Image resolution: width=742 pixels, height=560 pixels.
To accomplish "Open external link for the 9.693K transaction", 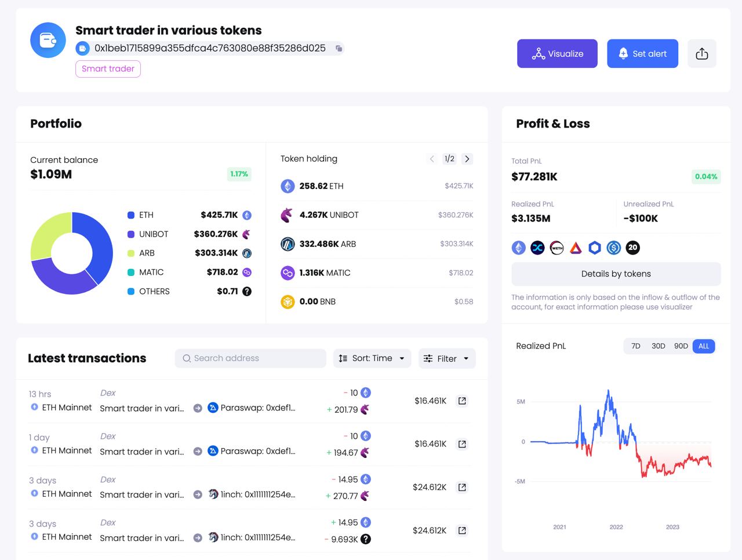I will click(462, 530).
